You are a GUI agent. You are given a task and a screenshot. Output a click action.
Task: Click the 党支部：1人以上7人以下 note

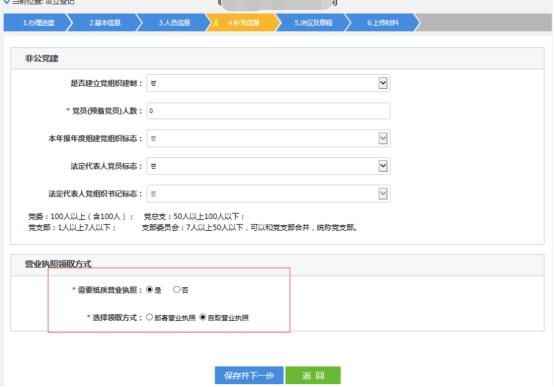[x=72, y=228]
